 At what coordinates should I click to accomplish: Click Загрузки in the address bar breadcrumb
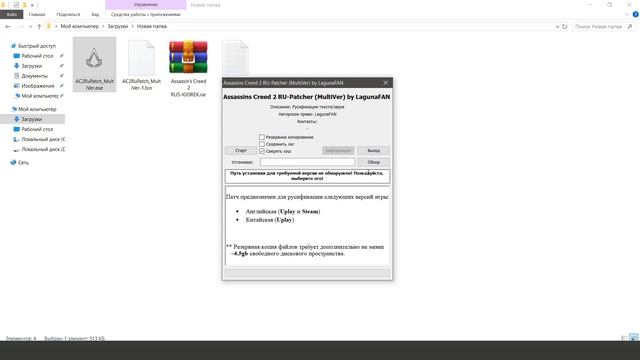118,27
